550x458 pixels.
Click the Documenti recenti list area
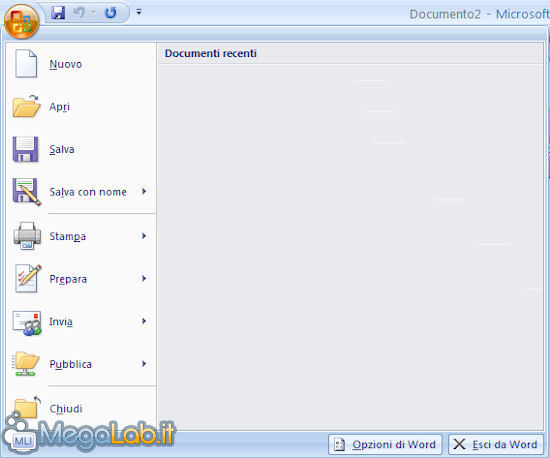pos(350,247)
